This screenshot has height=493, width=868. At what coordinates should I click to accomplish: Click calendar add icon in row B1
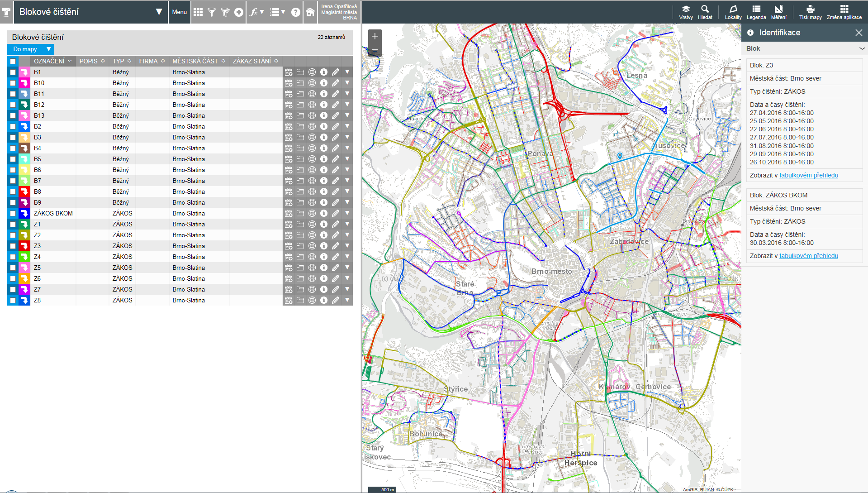(x=289, y=72)
